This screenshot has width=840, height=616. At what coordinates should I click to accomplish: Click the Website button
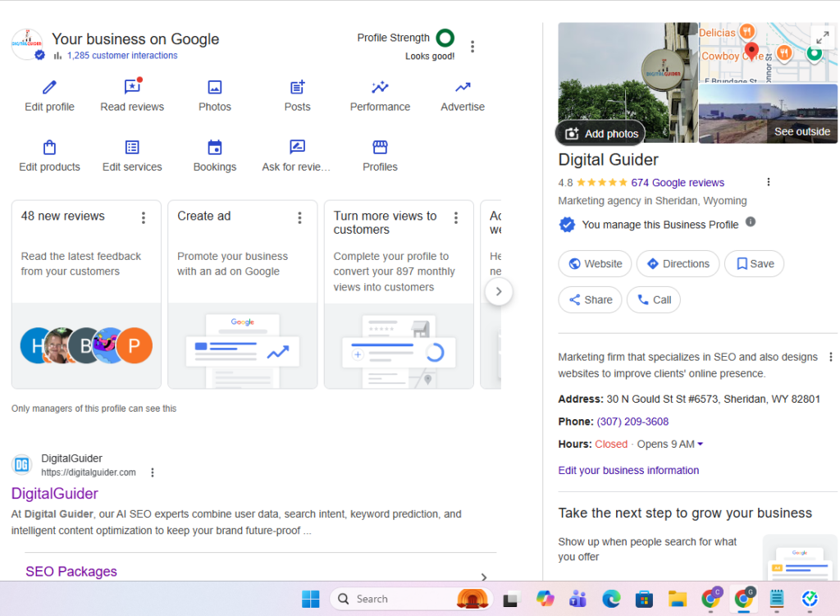pos(595,263)
